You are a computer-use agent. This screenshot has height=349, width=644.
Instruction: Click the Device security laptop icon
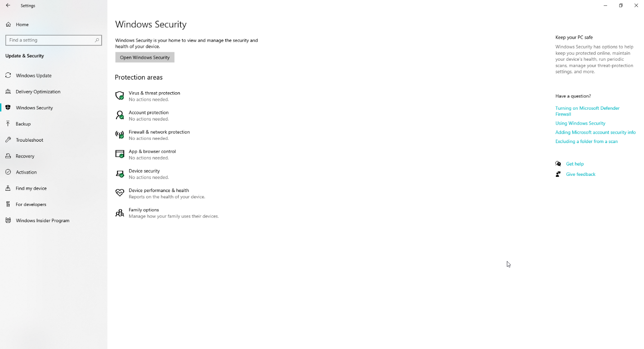click(x=120, y=174)
